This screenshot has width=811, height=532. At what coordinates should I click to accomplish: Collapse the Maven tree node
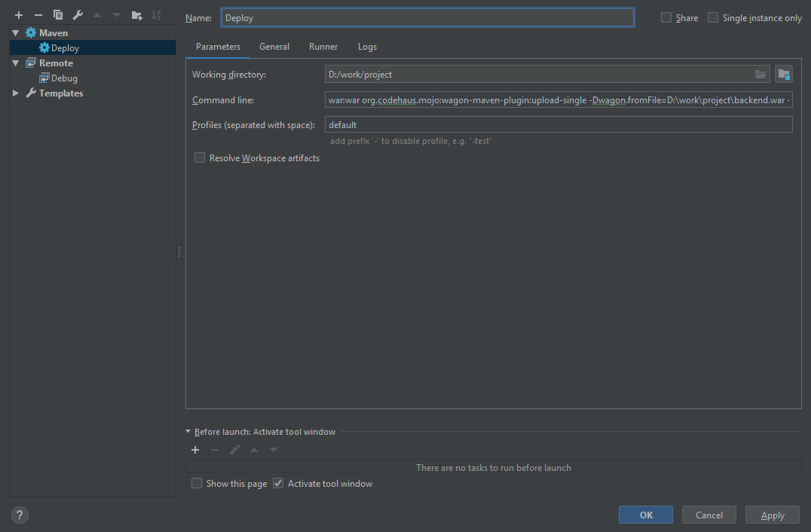[x=15, y=32]
